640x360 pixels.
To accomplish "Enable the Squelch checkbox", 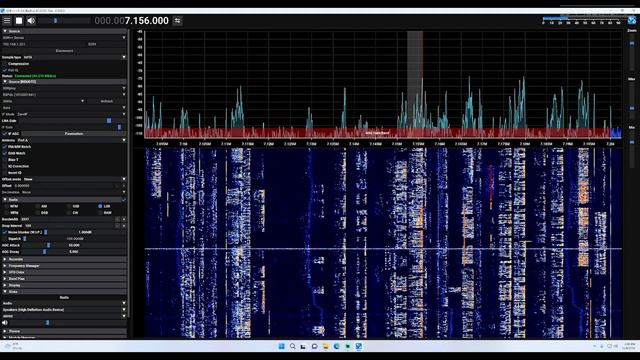I will pyautogui.click(x=5, y=239).
